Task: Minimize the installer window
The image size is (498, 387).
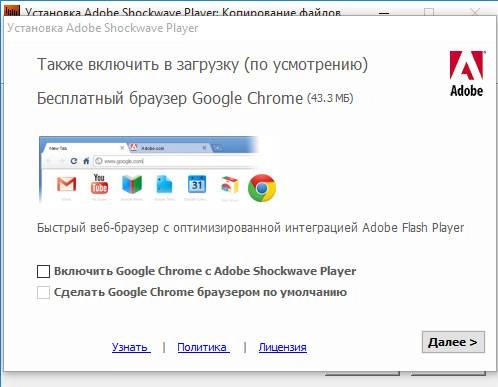Action: click(x=384, y=13)
